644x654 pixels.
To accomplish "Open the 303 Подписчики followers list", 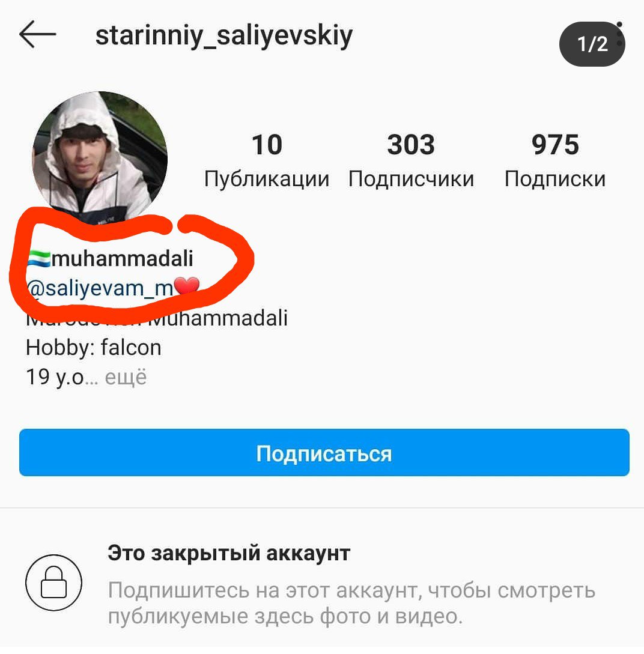I will point(412,160).
